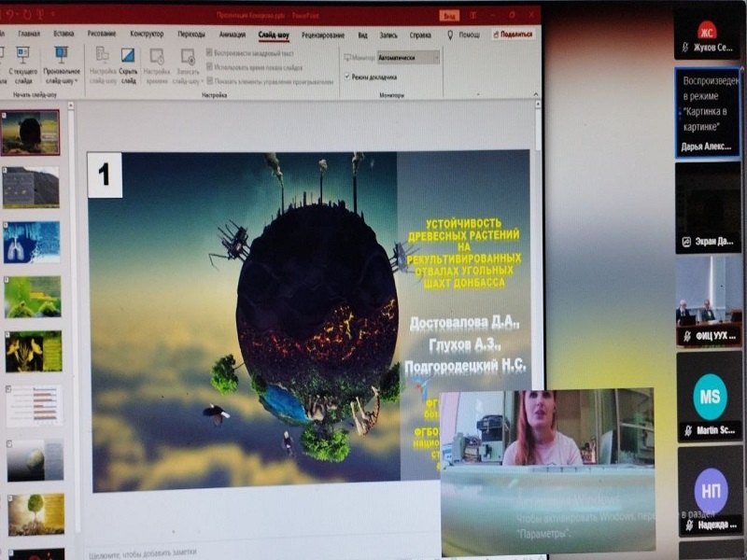Open the Вставка ribbon tab
Viewport: 747px width, 560px height.
click(63, 34)
